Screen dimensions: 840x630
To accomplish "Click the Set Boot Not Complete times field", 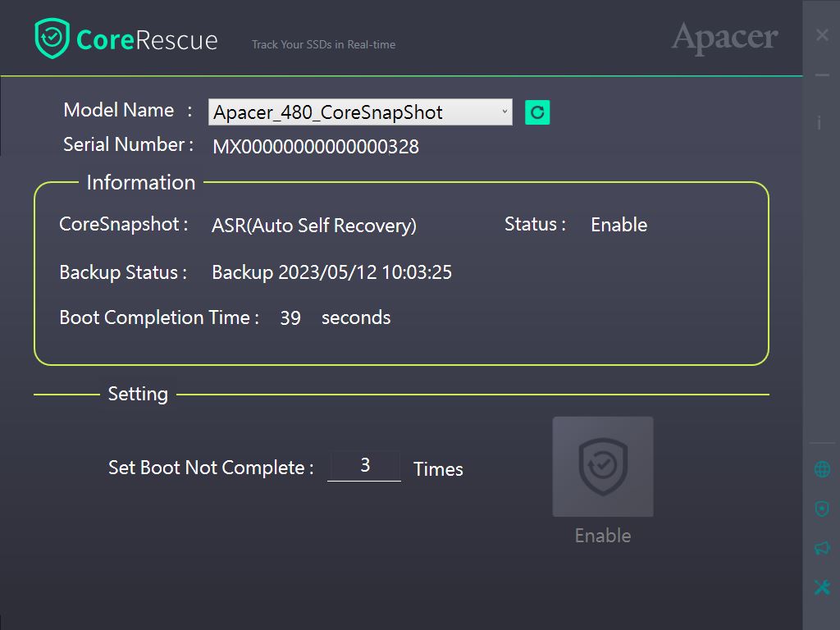I will [364, 465].
